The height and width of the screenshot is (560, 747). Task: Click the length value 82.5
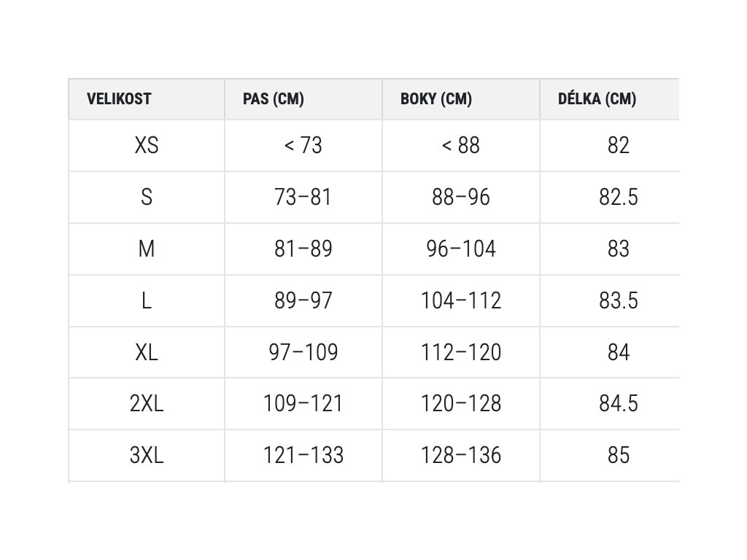point(619,197)
